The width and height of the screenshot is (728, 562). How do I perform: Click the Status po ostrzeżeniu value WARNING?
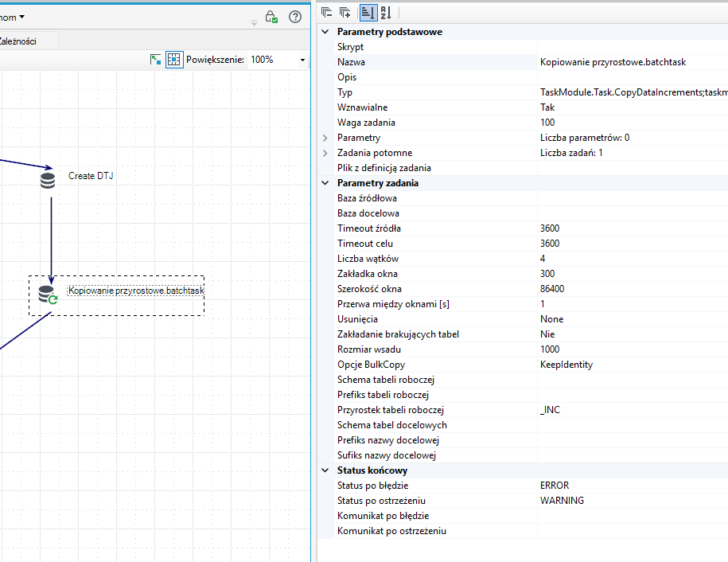click(562, 501)
